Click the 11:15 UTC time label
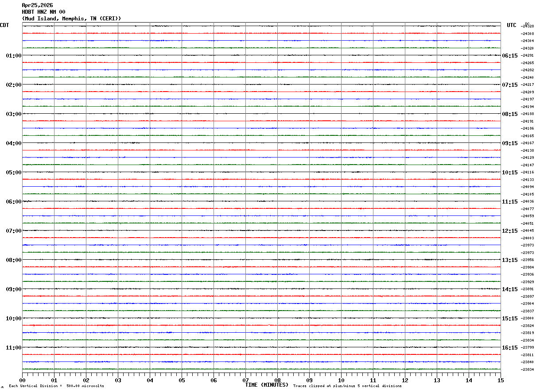Image resolution: width=536 pixels, height=392 pixels. click(x=510, y=202)
